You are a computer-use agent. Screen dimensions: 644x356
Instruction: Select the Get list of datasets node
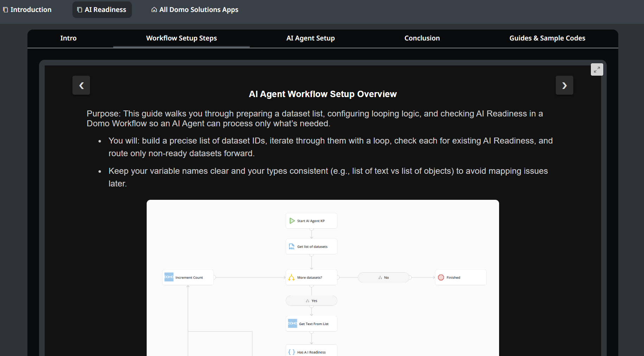[x=311, y=246]
